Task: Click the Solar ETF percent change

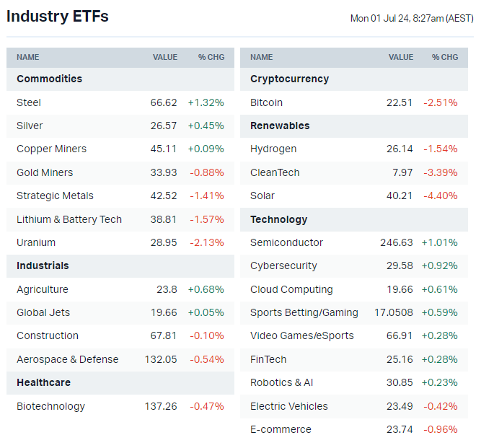Action: click(x=440, y=196)
